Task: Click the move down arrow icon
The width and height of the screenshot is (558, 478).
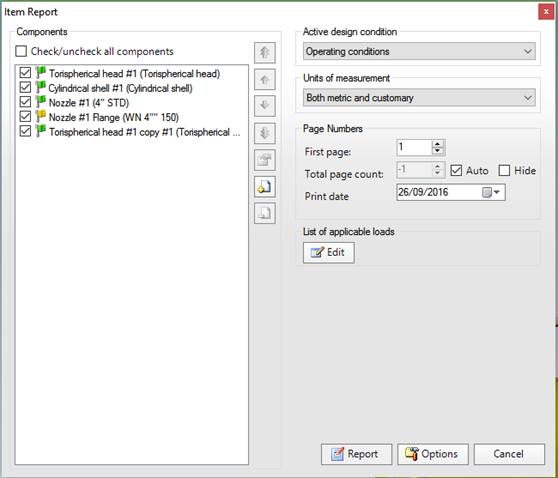Action: (264, 106)
